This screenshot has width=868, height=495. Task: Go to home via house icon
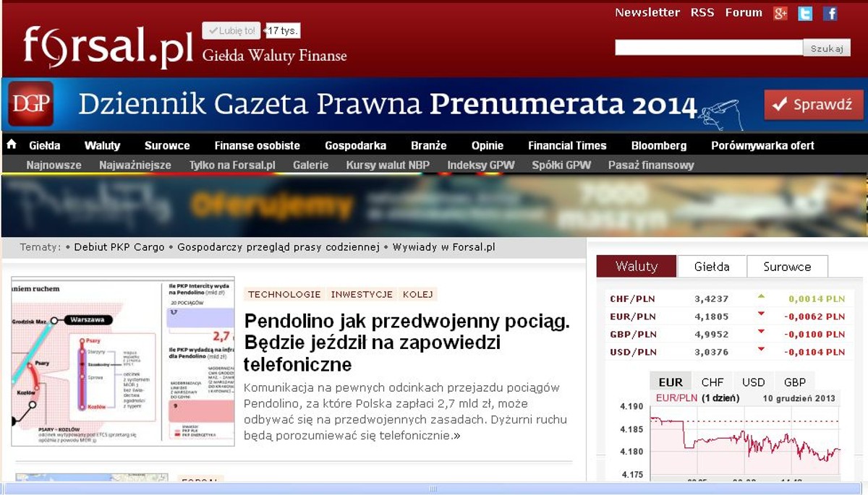pos(12,145)
